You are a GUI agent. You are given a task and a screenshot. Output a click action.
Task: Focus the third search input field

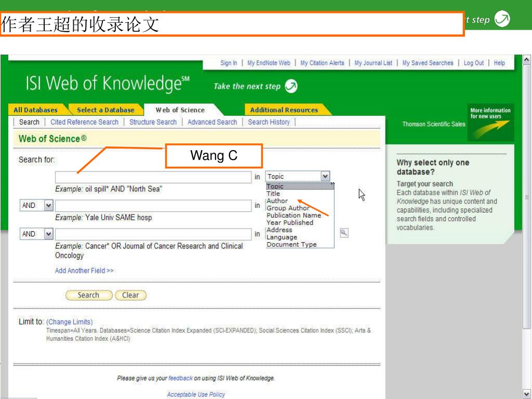153,234
